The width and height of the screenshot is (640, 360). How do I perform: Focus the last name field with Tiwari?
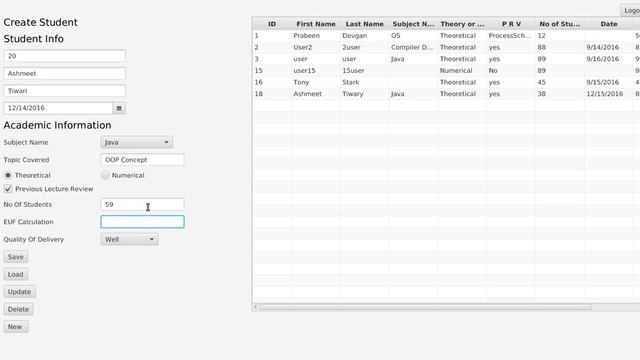[x=64, y=91]
